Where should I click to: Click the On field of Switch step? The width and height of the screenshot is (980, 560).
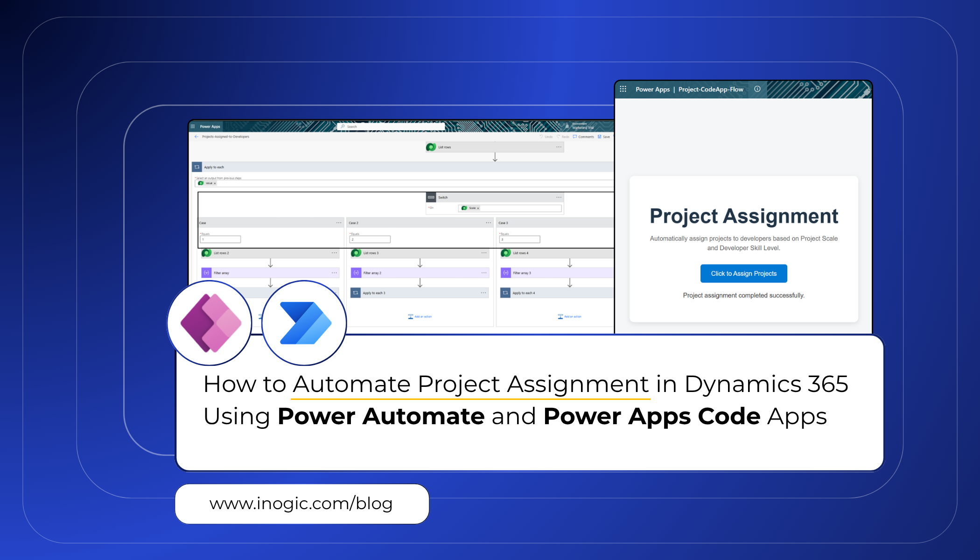click(x=510, y=208)
